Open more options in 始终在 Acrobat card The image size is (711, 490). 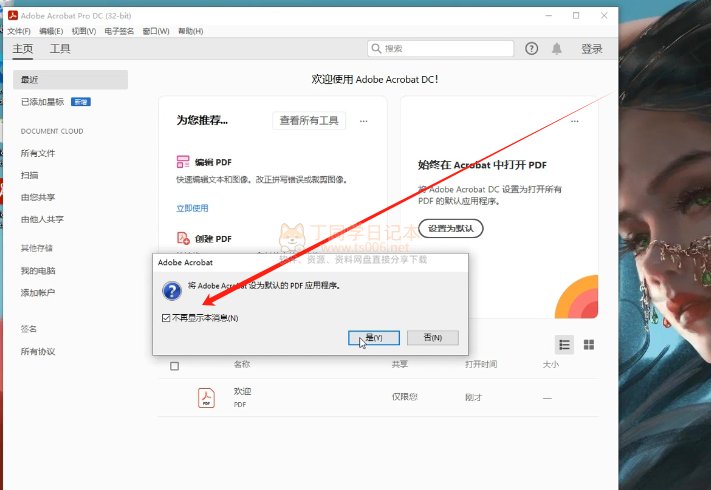[575, 121]
